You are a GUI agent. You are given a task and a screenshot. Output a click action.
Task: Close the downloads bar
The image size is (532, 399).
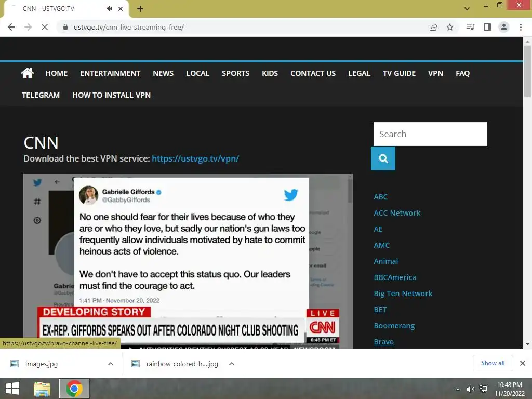point(523,363)
